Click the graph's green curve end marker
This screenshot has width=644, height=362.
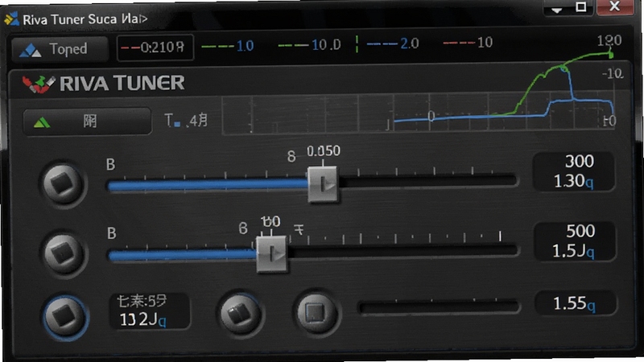coord(611,54)
